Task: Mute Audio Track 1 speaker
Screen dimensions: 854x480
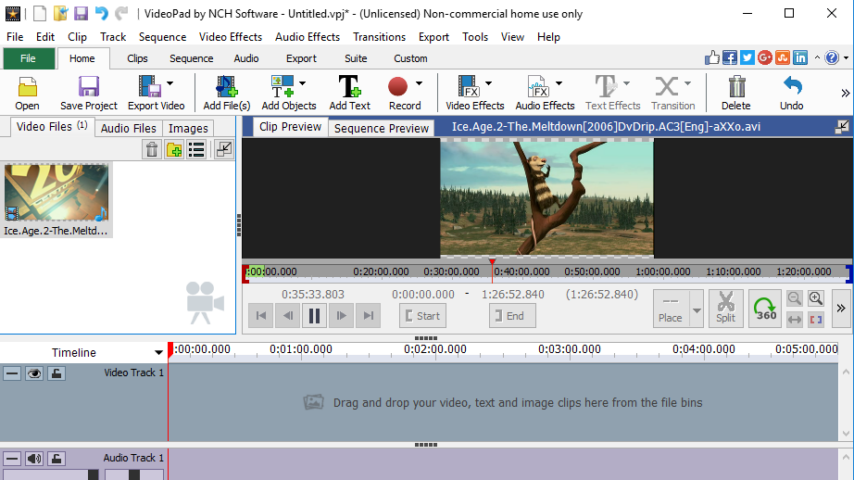Action: pos(34,458)
